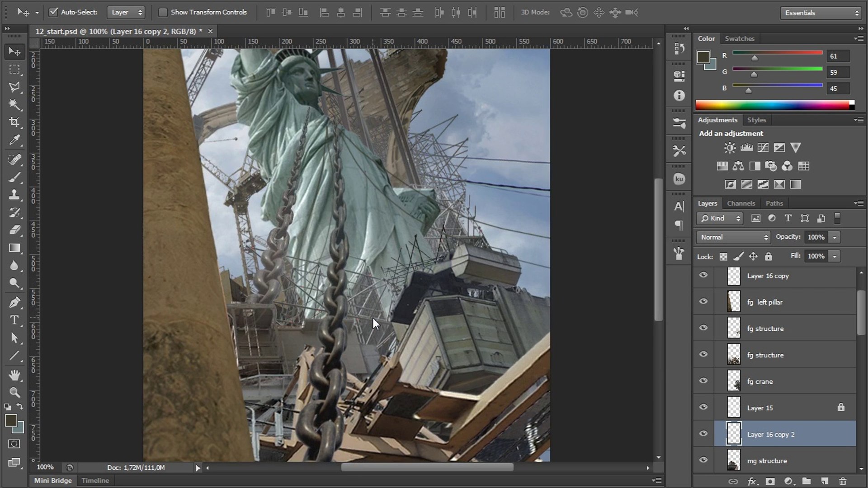
Task: Hide the Layer 15 layer
Action: point(703,407)
